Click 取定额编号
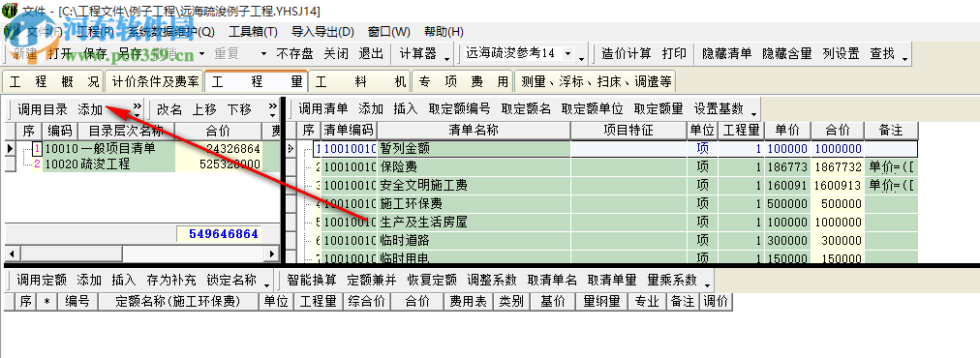The width and height of the screenshot is (980, 358). 459,108
